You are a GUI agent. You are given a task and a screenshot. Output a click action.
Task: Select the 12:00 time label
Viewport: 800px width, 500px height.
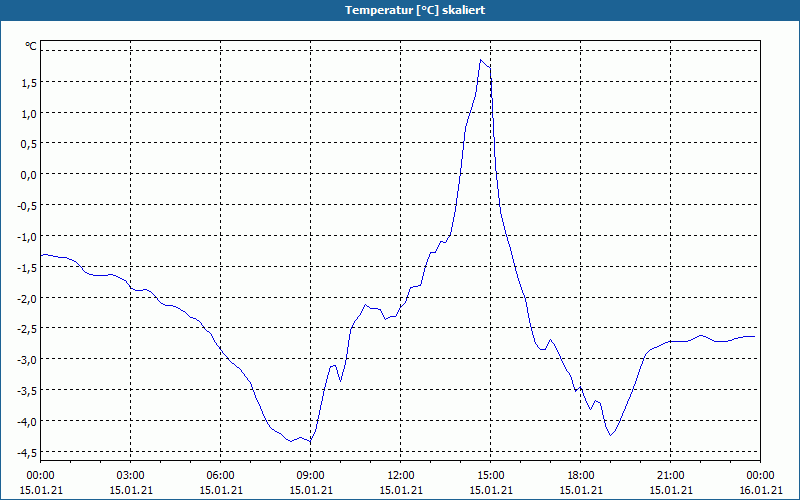pyautogui.click(x=401, y=476)
